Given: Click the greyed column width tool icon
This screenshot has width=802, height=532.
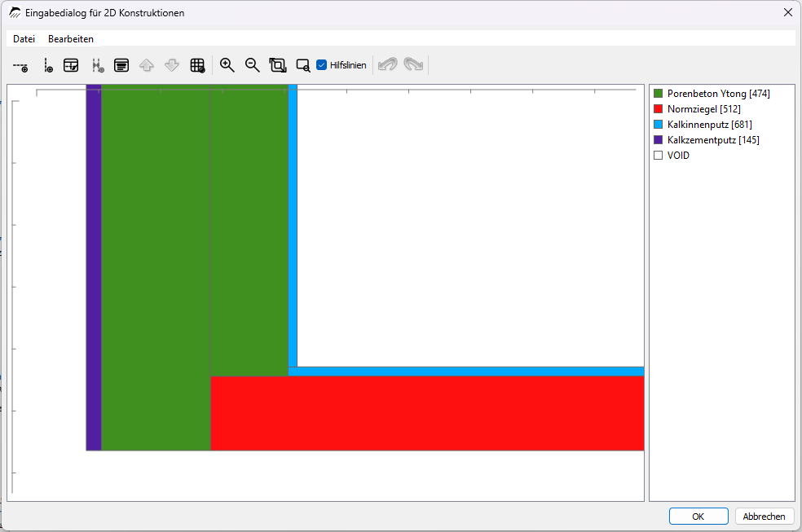Looking at the screenshot, I should click(97, 65).
